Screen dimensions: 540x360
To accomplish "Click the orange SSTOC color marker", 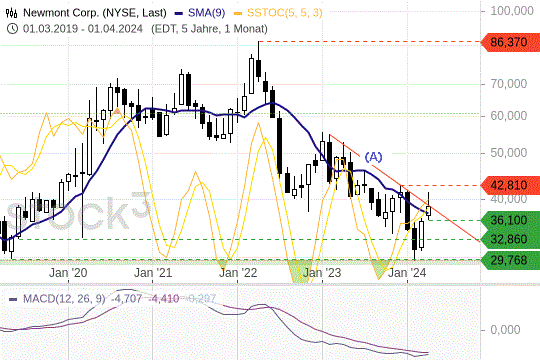I will (x=238, y=14).
